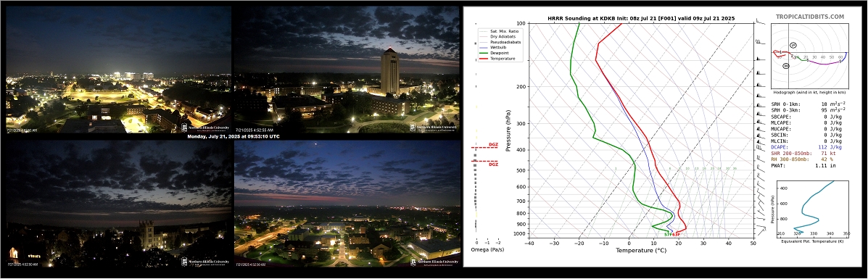Open the tall tower webcam view

point(347,69)
